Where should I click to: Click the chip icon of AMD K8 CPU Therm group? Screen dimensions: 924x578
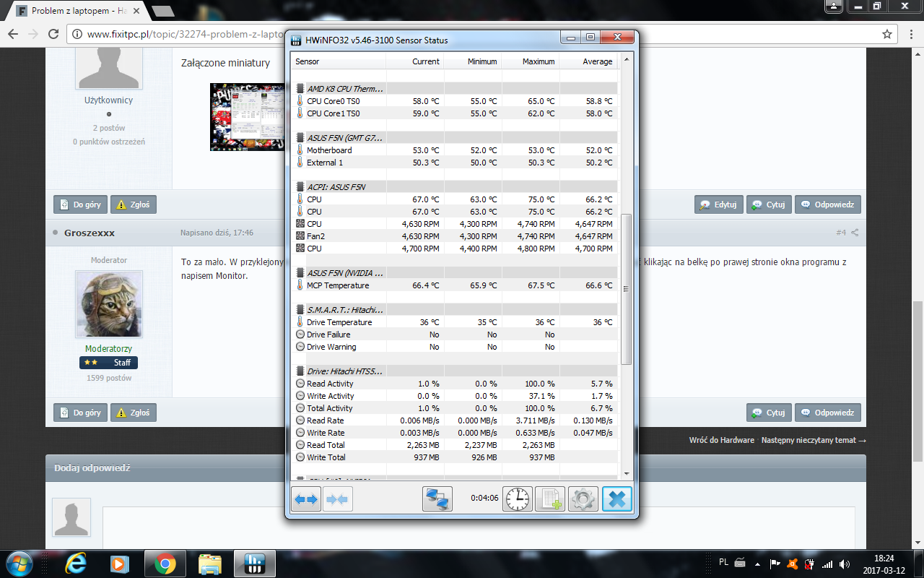click(x=300, y=89)
